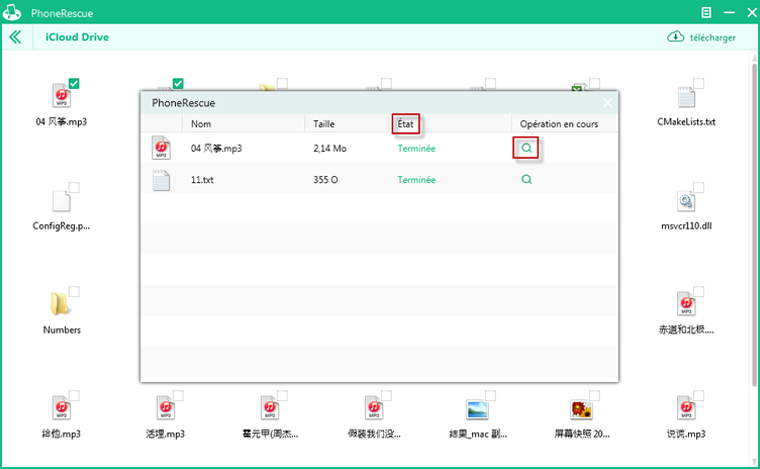
Task: Open the PhoneRescue menu icon in title bar
Action: [x=706, y=13]
